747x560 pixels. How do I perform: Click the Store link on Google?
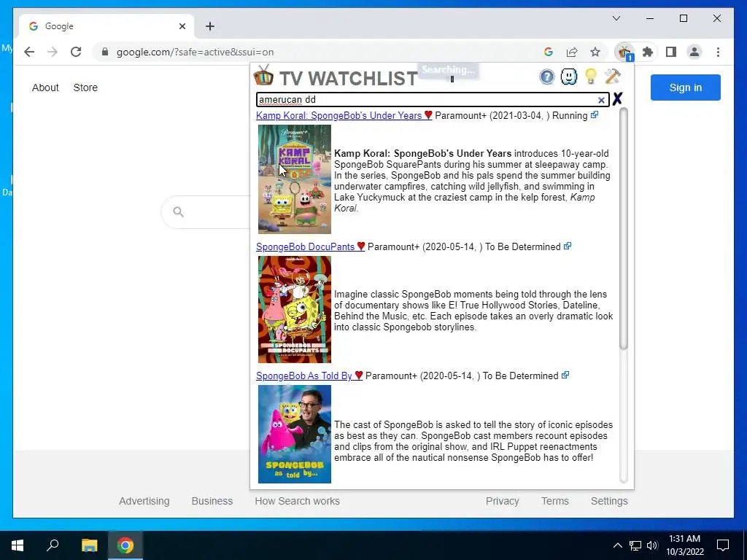point(85,87)
